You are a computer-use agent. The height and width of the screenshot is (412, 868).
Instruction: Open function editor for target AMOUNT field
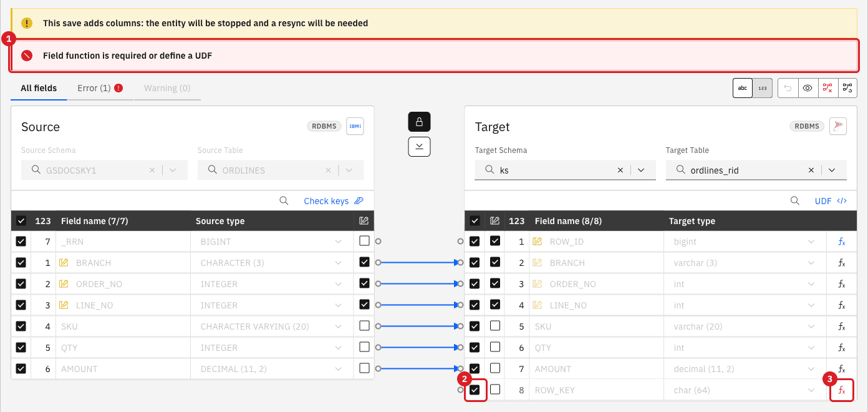tap(841, 369)
